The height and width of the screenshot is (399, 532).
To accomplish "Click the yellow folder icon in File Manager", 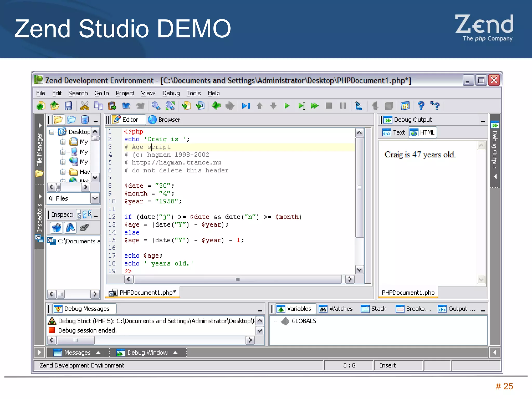I will (58, 120).
